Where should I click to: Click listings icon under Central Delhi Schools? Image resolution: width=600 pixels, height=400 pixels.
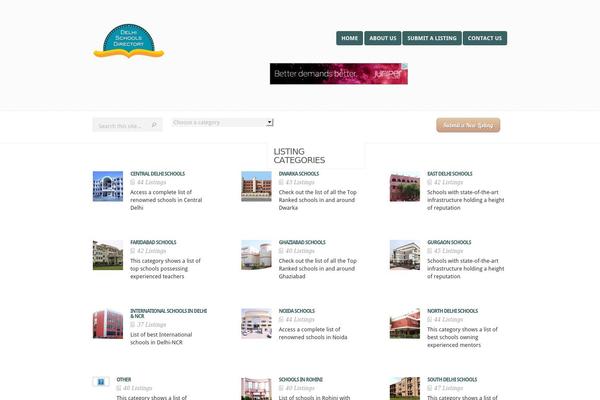(x=132, y=182)
